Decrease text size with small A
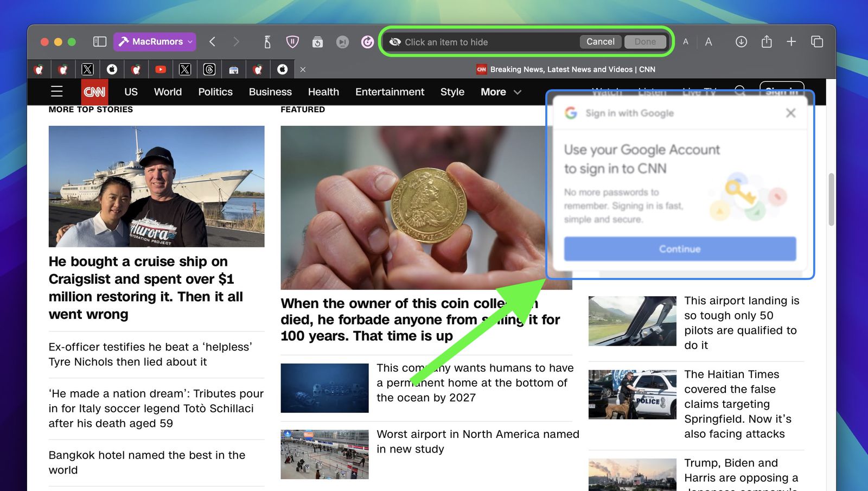Image resolution: width=868 pixels, height=491 pixels. click(686, 42)
